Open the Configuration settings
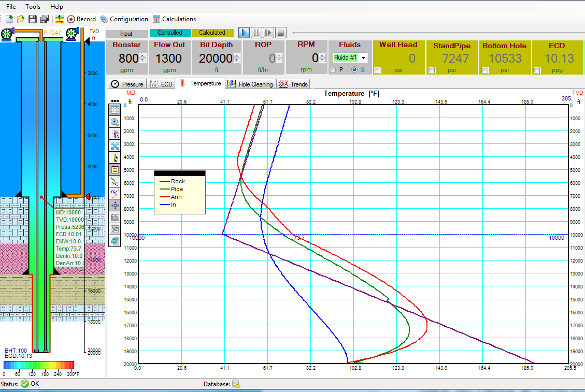Image resolution: width=585 pixels, height=392 pixels. coord(124,19)
